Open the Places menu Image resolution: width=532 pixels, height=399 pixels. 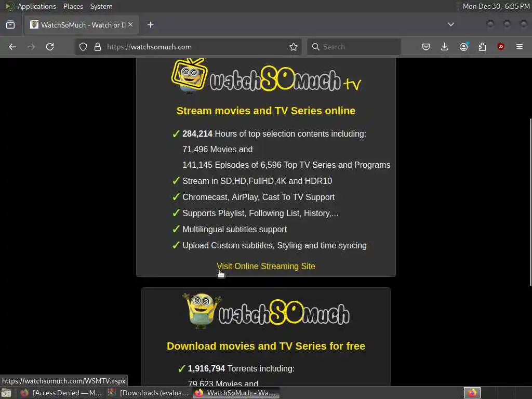click(73, 6)
